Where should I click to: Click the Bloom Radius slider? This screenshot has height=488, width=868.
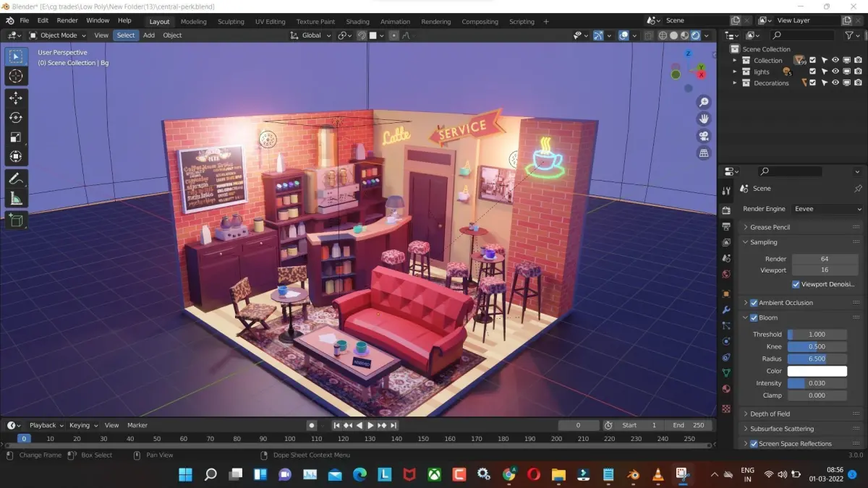[x=817, y=359]
